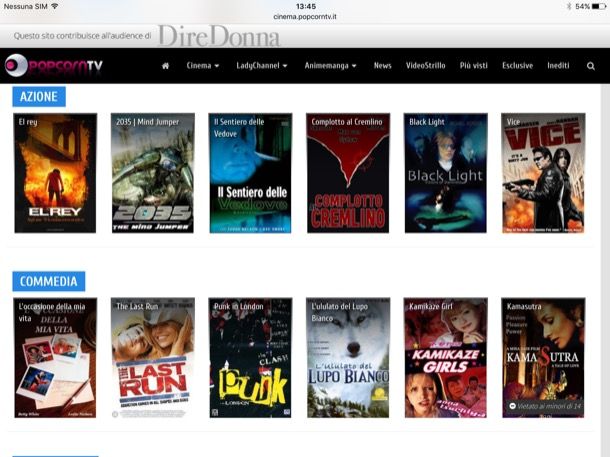610x457 pixels.
Task: Select the Kamasutra movie poster
Action: (x=543, y=358)
